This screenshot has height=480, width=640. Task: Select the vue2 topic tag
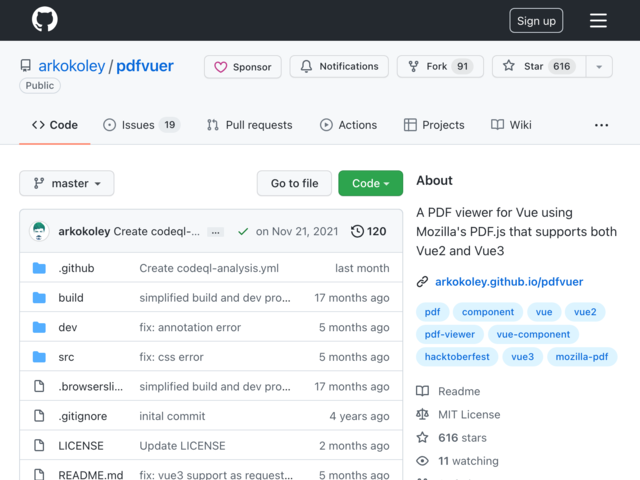[585, 312]
